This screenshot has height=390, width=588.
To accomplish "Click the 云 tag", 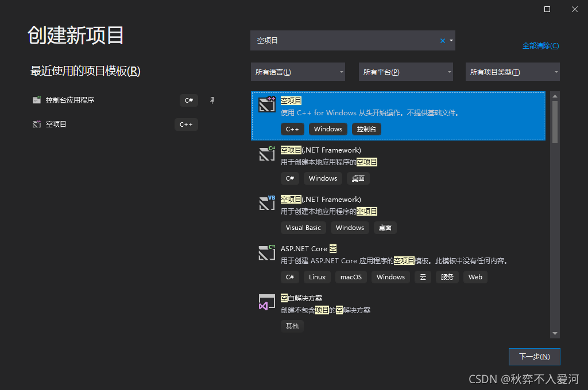I will [x=423, y=277].
